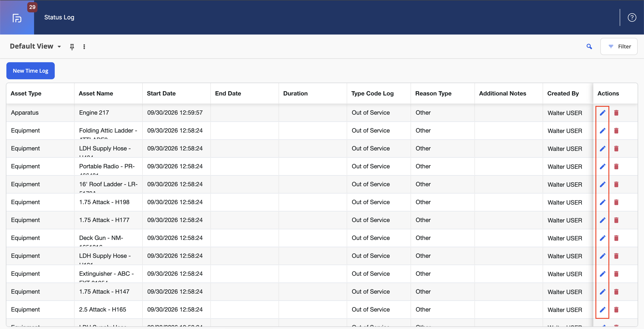Delete the 2.5 Attack - H165 entry
Viewport: 644px width, 329px height.
pos(616,309)
